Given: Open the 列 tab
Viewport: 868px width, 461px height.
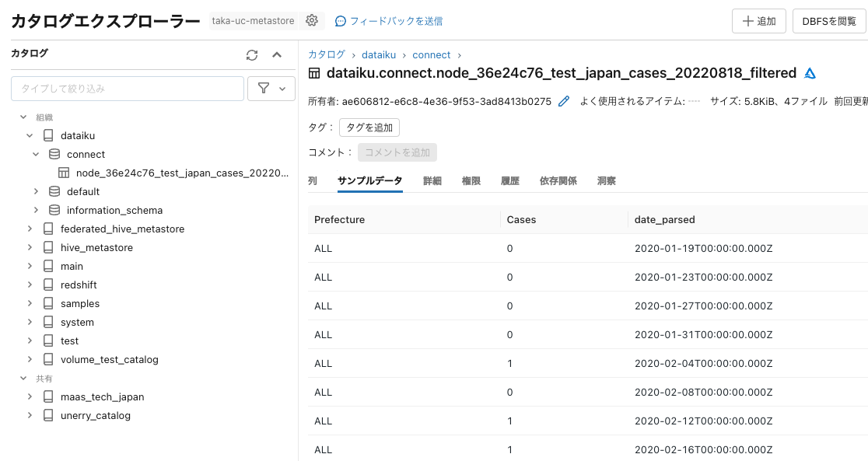Looking at the screenshot, I should pyautogui.click(x=314, y=180).
